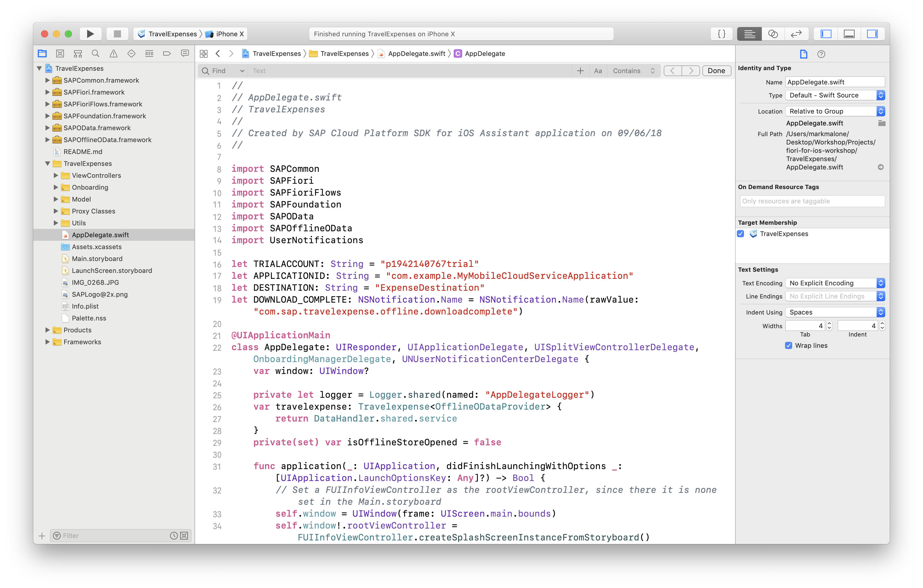Collapse the TravelExpenses project root
Viewport: 923px width, 588px height.
[x=39, y=68]
